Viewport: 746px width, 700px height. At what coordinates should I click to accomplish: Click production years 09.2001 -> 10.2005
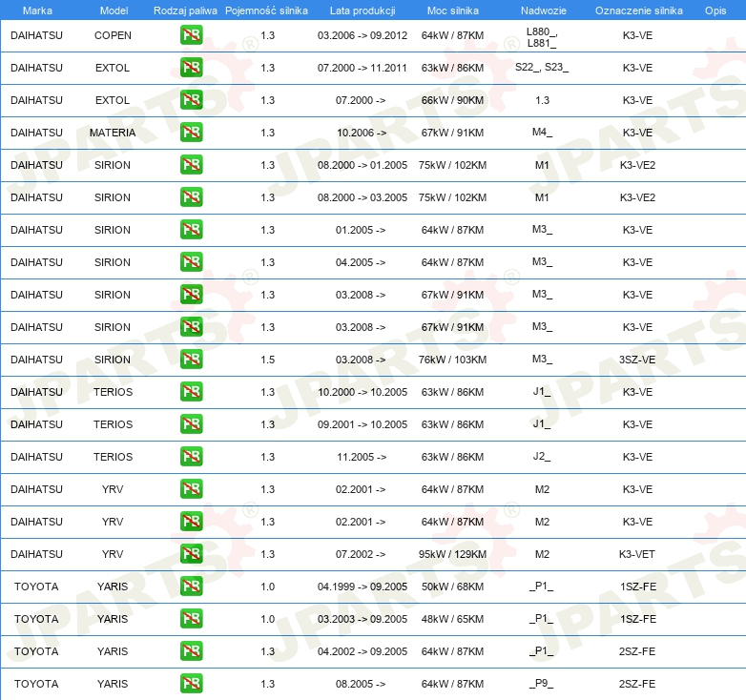coord(363,424)
